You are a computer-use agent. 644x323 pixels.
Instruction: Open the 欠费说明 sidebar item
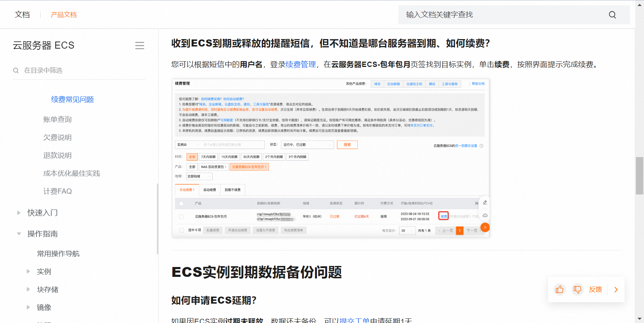(57, 137)
